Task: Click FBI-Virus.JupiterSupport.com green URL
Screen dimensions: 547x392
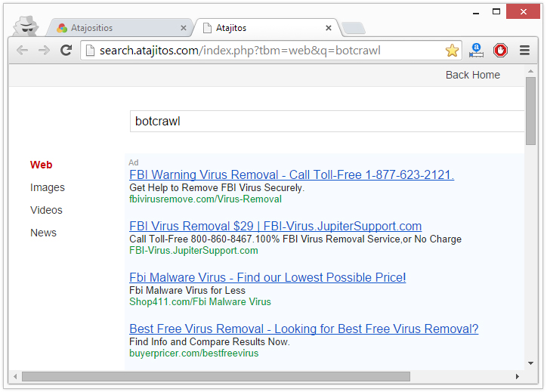Action: pos(193,251)
